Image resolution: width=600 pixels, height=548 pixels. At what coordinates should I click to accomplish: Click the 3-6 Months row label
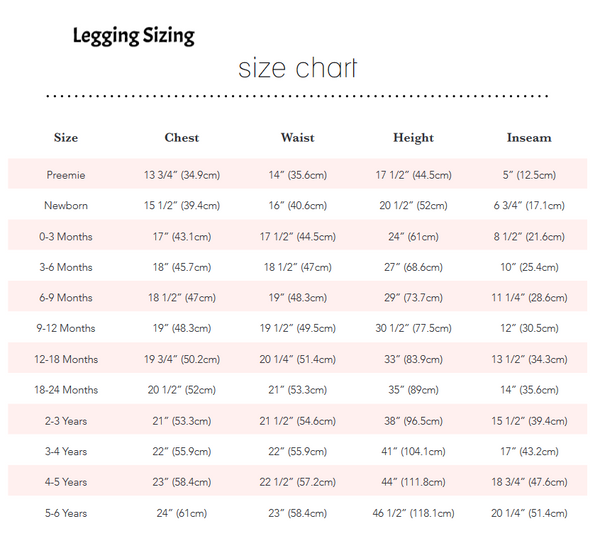click(x=66, y=267)
